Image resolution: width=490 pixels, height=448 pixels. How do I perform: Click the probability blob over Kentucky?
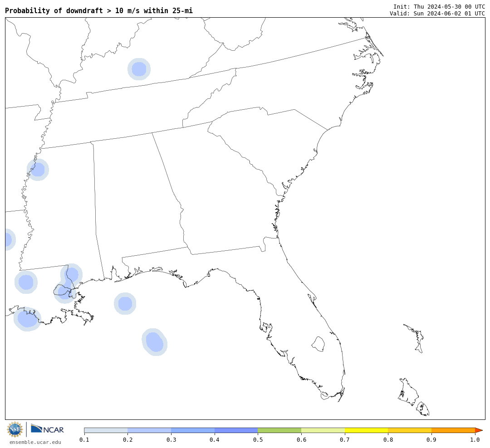pyautogui.click(x=139, y=69)
